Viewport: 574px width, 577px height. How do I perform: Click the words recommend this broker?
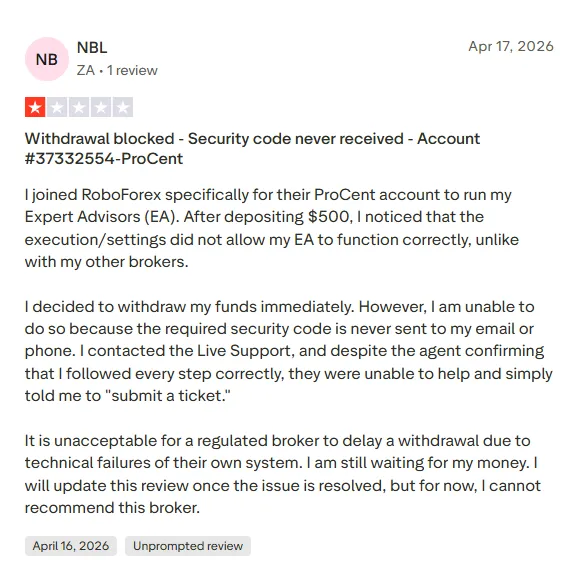112,508
